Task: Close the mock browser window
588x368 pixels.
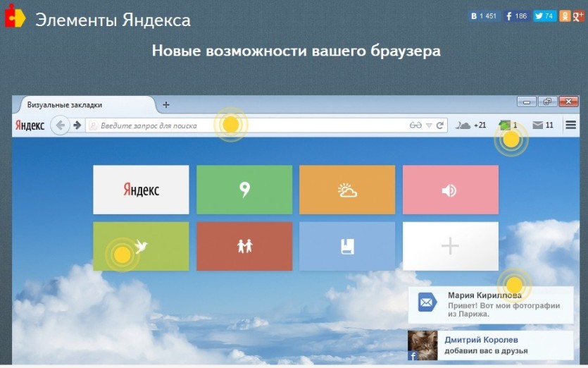Action: coord(568,102)
